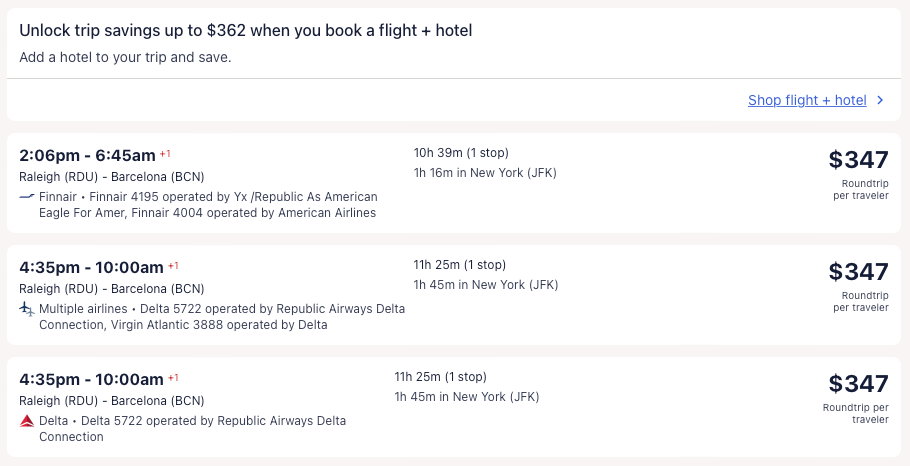Image resolution: width=910 pixels, height=466 pixels.
Task: Click the red Delta airline logo
Action: coord(27,421)
